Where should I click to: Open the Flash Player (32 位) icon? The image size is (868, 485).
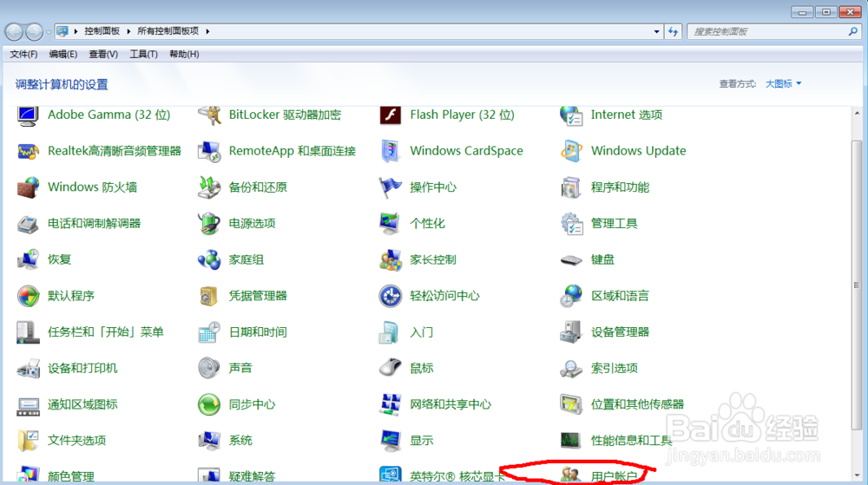(x=391, y=115)
